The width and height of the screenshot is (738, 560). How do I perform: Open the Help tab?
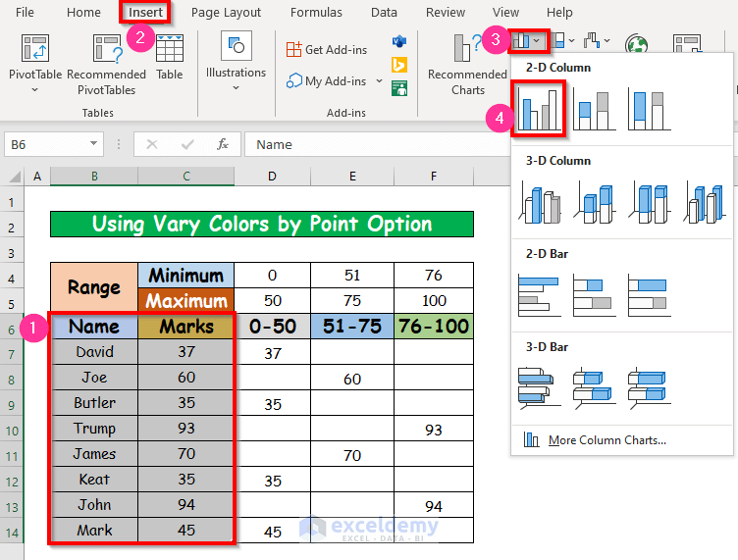[x=559, y=12]
